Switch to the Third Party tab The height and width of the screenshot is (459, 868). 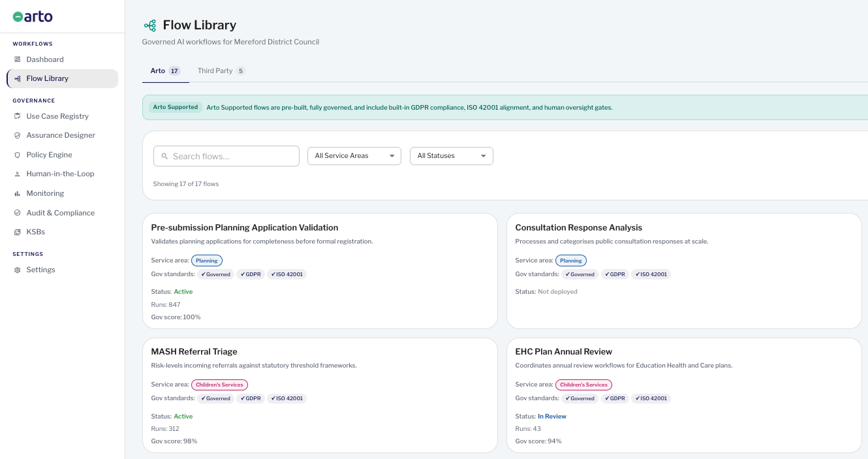click(221, 71)
